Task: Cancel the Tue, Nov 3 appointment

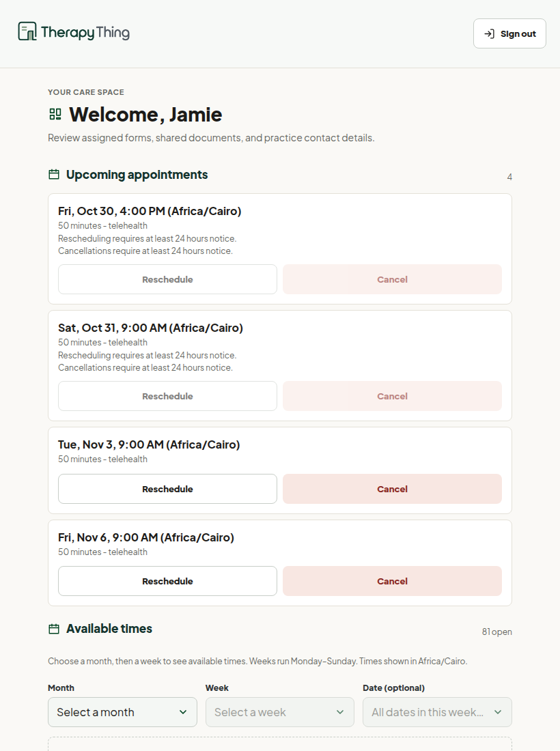Action: click(x=392, y=489)
